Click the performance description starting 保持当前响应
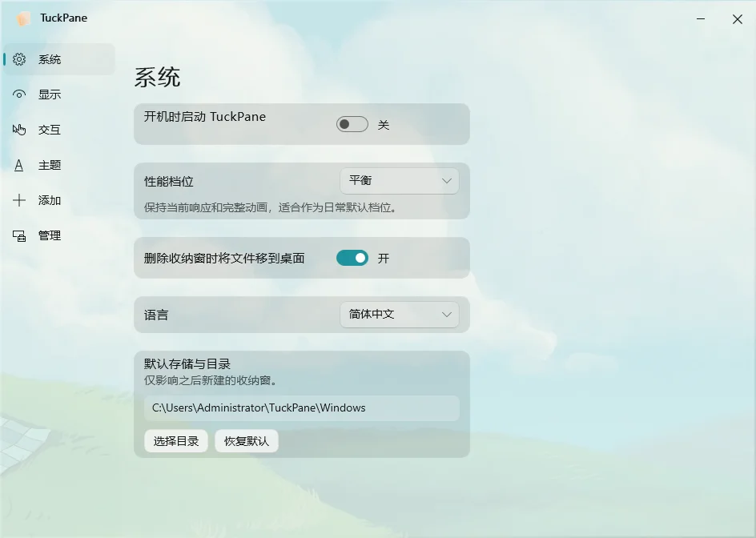The image size is (756, 538). [271, 207]
